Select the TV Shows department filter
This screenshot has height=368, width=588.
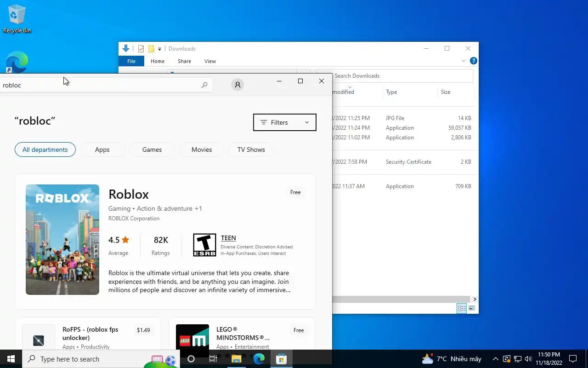click(x=251, y=149)
